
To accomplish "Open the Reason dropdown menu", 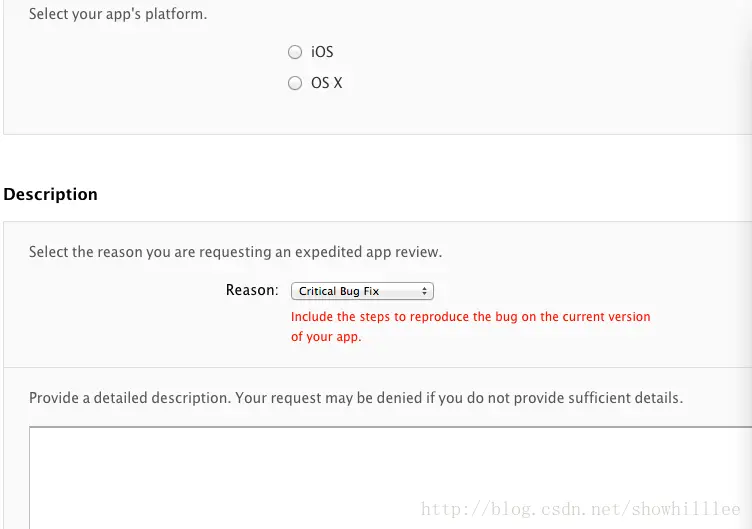I will click(362, 291).
